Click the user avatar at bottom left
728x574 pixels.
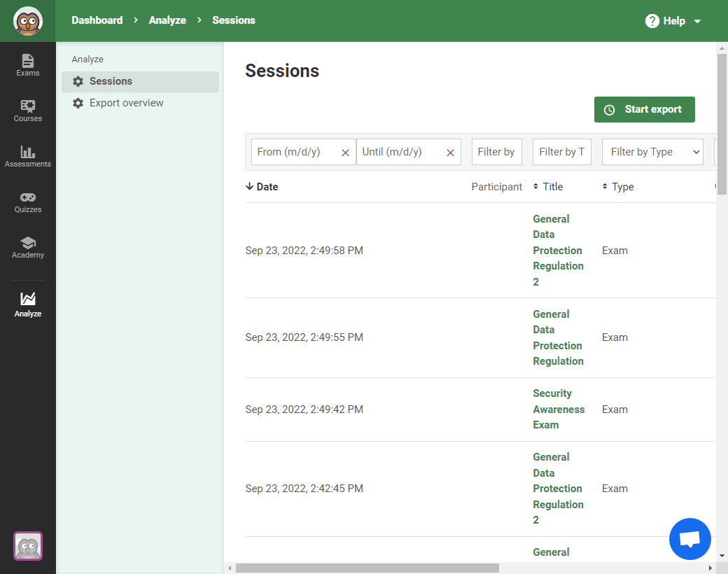tap(28, 546)
